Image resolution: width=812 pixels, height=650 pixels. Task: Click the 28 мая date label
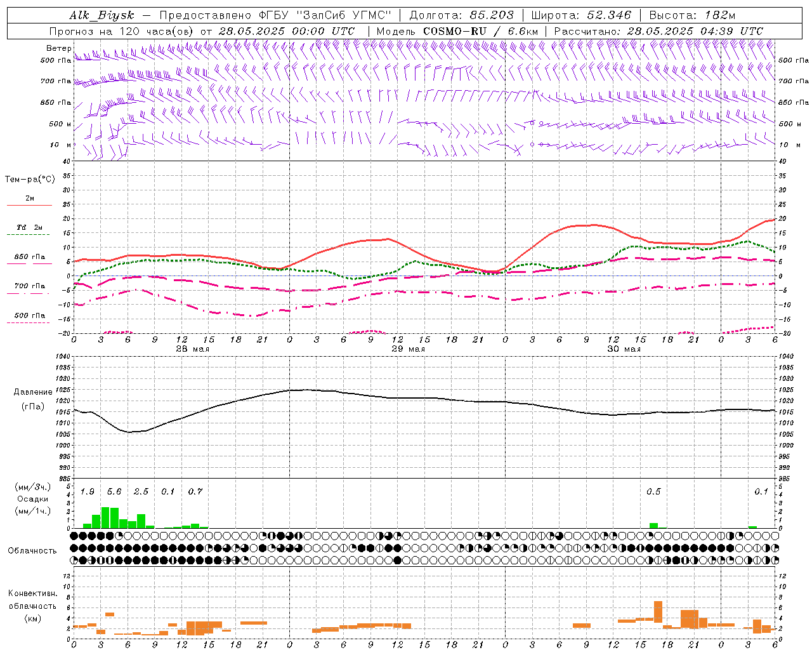pyautogui.click(x=192, y=349)
